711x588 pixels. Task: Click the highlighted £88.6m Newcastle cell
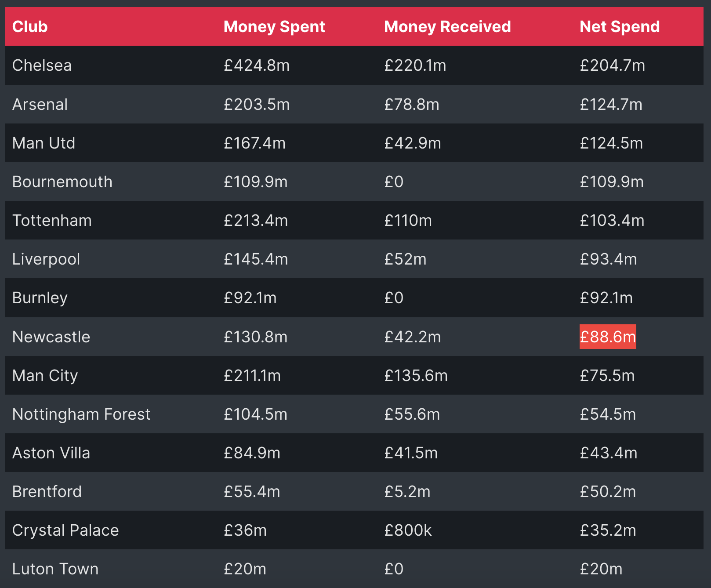point(608,337)
